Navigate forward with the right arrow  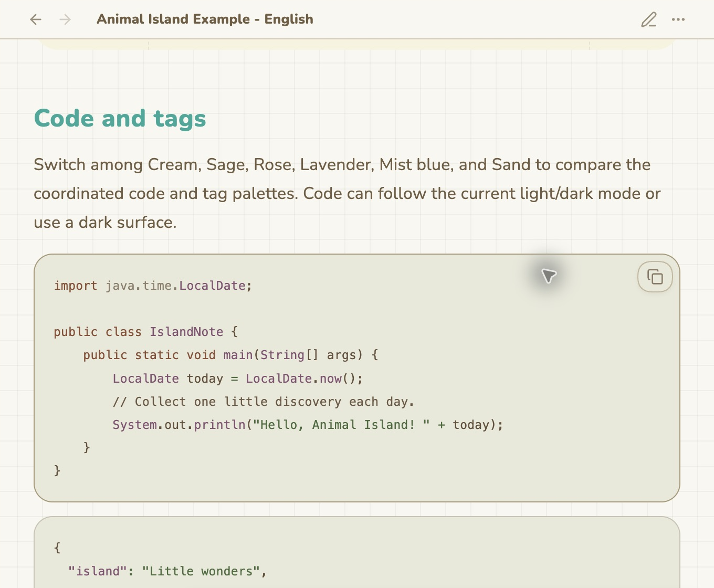[x=65, y=19]
